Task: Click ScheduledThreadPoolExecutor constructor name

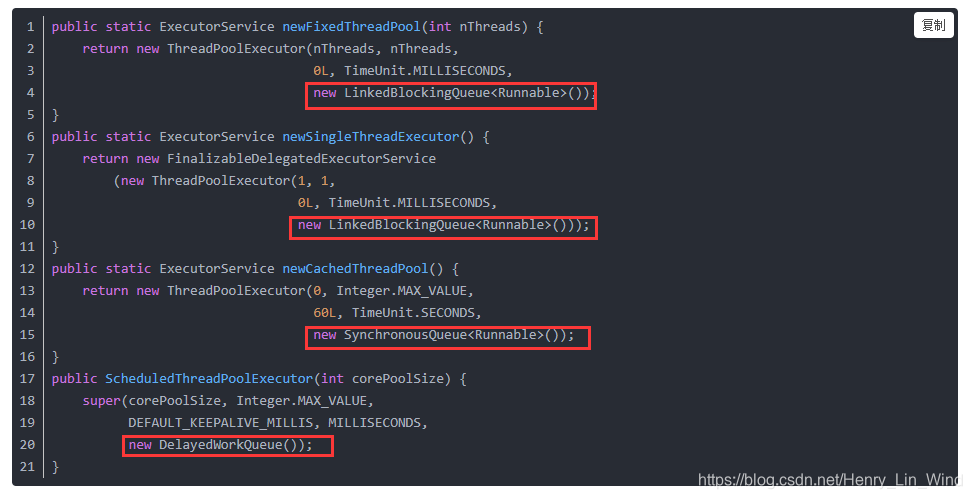Action: [x=210, y=379]
